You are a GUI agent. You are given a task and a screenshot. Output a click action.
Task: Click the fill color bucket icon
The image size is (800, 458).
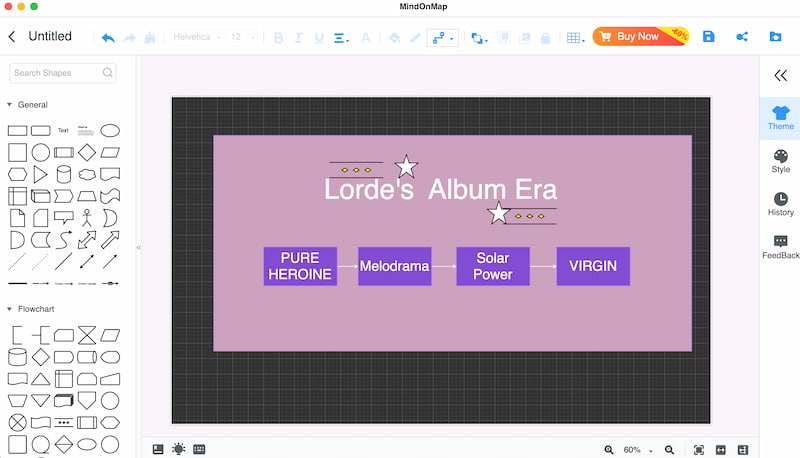tap(394, 38)
